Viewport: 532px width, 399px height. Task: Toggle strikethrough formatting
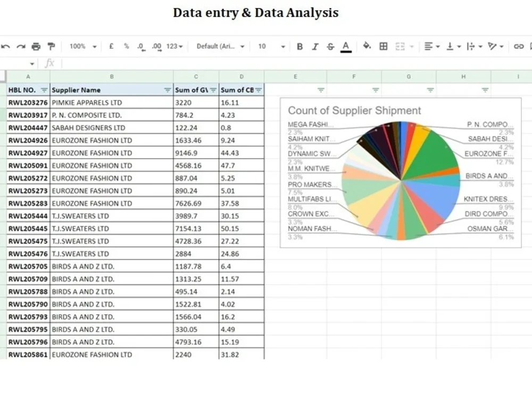click(x=330, y=46)
